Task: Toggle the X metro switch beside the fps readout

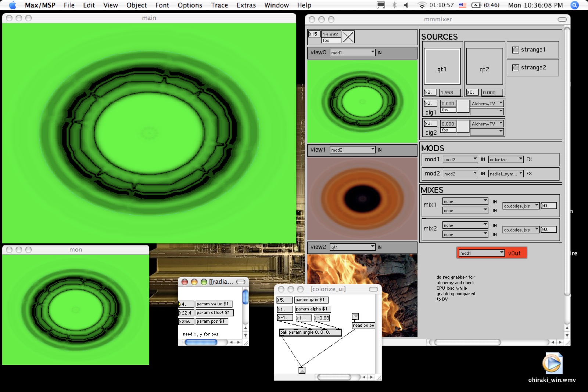Action: pyautogui.click(x=348, y=37)
